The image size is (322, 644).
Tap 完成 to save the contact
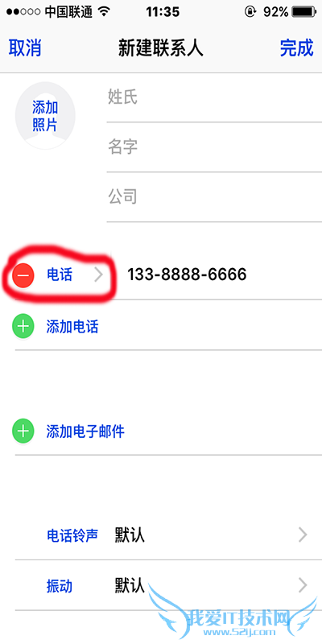[x=296, y=48]
